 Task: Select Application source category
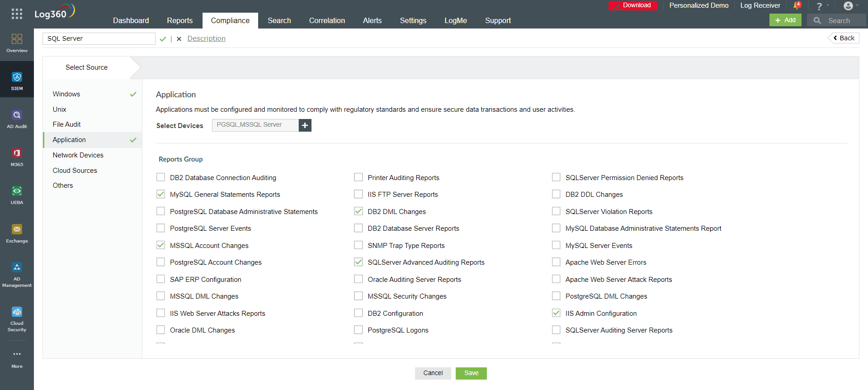(x=93, y=140)
